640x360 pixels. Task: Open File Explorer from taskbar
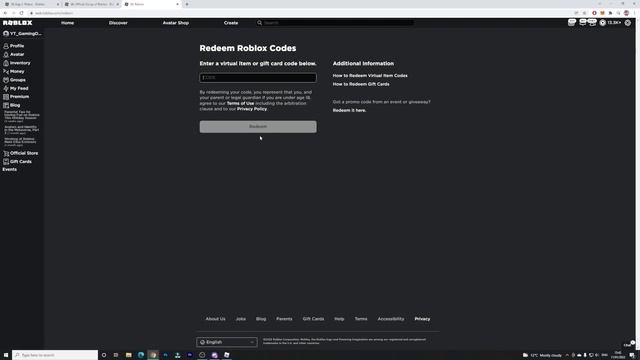[129, 355]
